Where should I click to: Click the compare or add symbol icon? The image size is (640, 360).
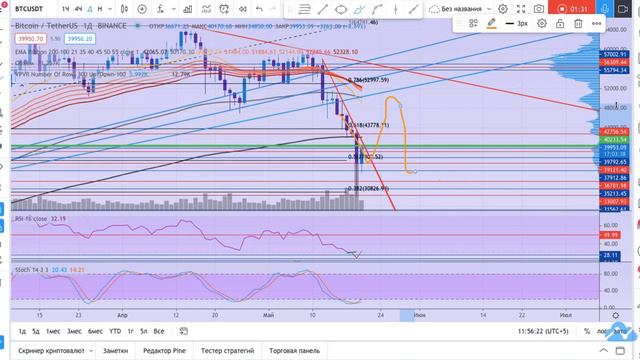pyautogui.click(x=142, y=9)
